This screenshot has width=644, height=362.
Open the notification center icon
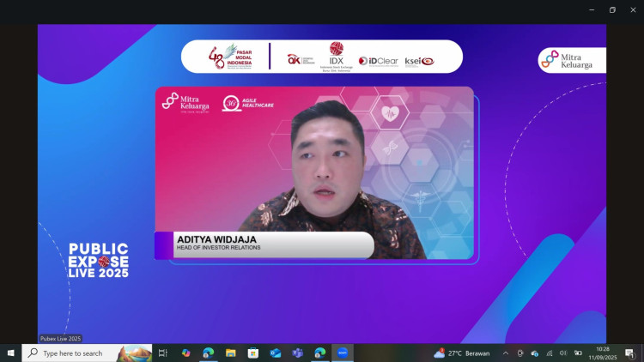(x=629, y=353)
